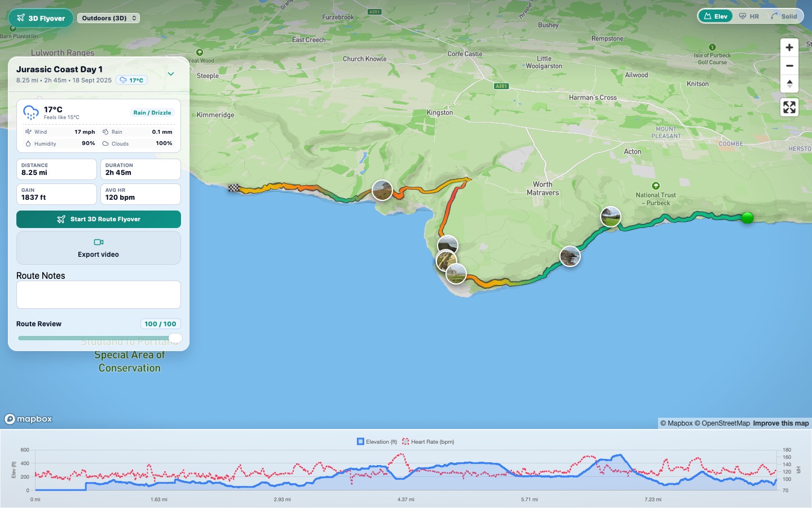
Task: Open photo marker nearest National Trust Purbeck
Action: coord(611,217)
